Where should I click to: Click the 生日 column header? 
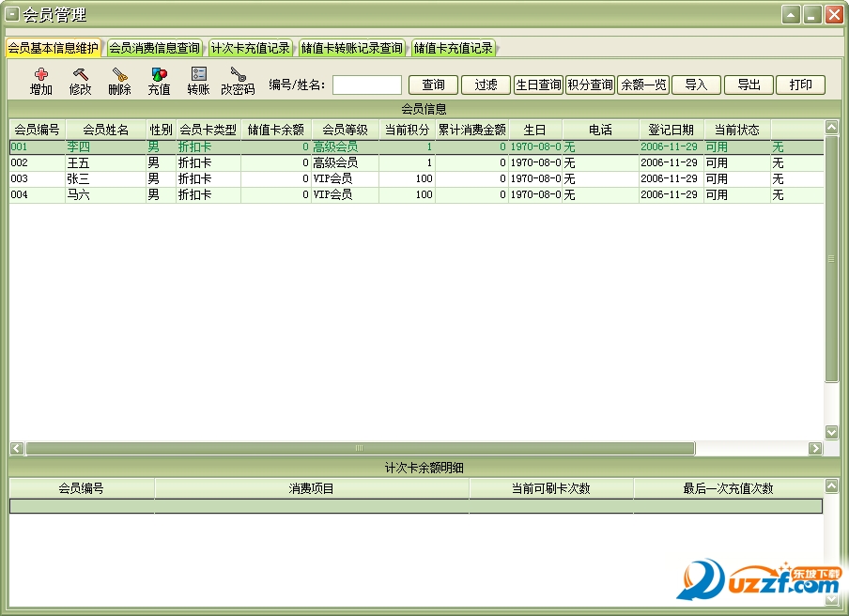535,130
